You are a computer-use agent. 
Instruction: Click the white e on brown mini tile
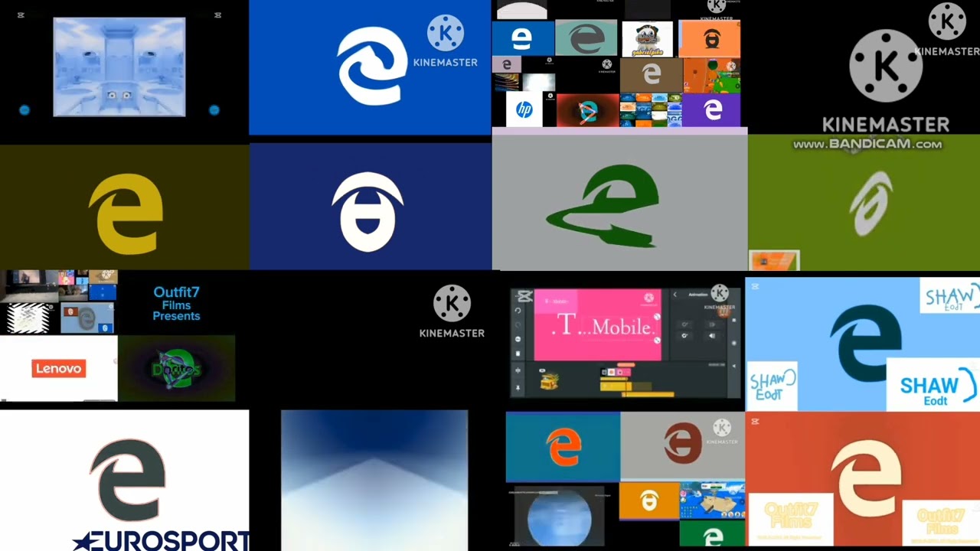click(x=652, y=74)
